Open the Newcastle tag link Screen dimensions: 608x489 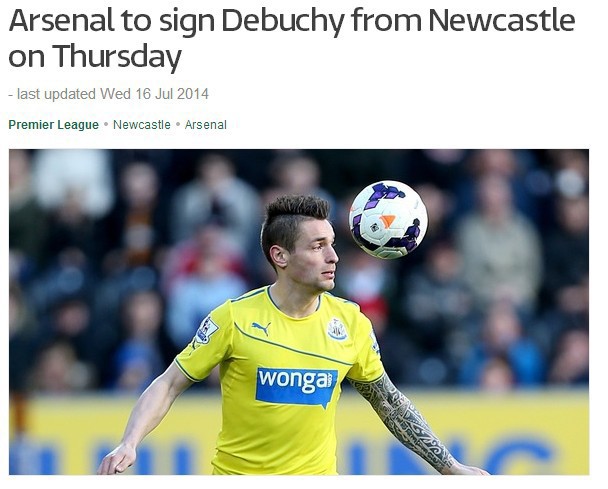(x=142, y=125)
